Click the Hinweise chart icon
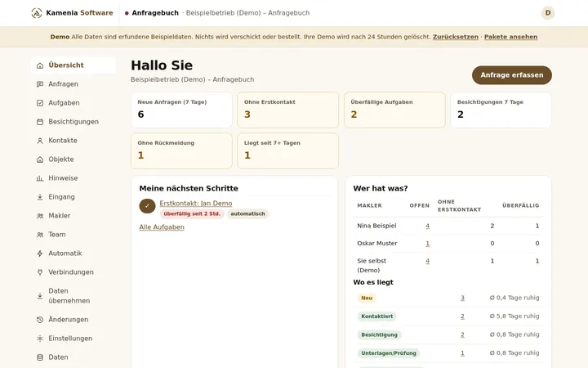This screenshot has height=368, width=588. (40, 178)
